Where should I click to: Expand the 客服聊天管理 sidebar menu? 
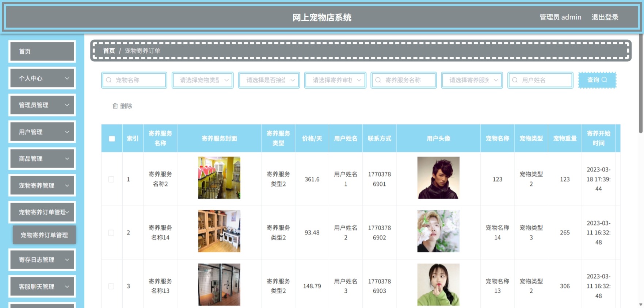click(42, 286)
